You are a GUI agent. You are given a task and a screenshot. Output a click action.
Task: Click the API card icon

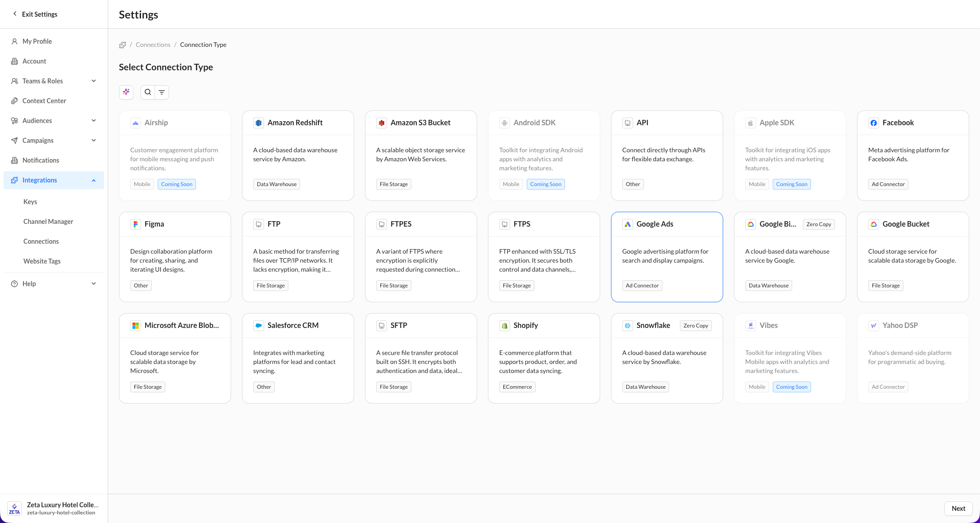click(628, 123)
